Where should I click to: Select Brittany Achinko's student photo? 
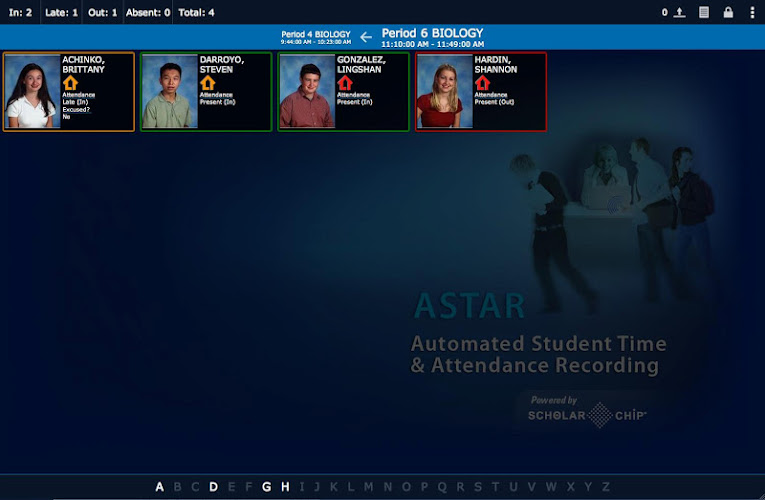coord(33,92)
